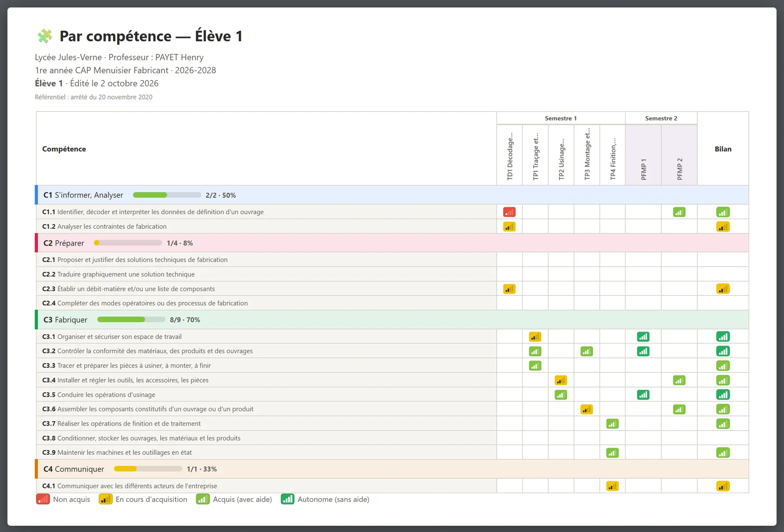Click the dark green Autonome legend swatch
784x532 pixels.
click(x=287, y=499)
